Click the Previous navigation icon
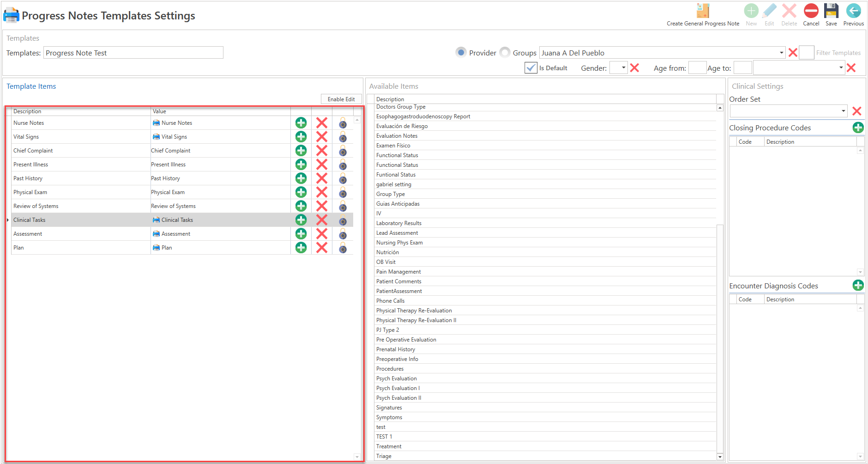The height and width of the screenshot is (464, 868). [x=853, y=12]
